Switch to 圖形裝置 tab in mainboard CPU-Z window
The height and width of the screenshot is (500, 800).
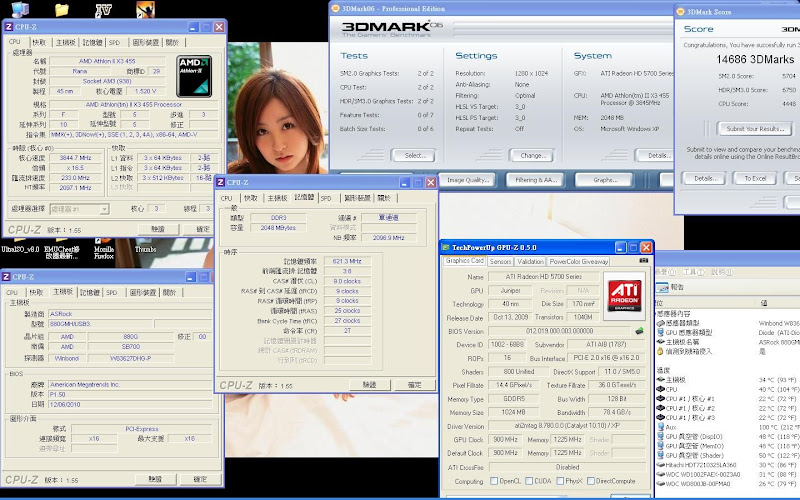[142, 292]
